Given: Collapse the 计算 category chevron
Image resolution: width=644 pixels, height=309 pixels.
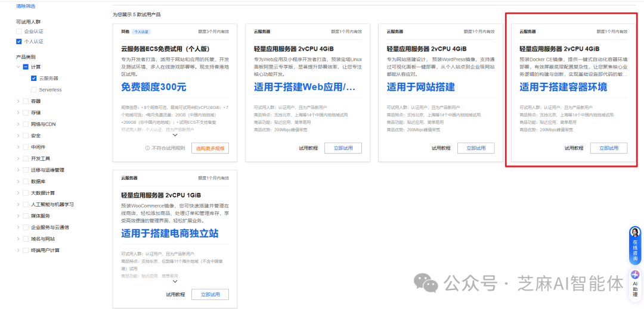Looking at the screenshot, I should tap(18, 67).
